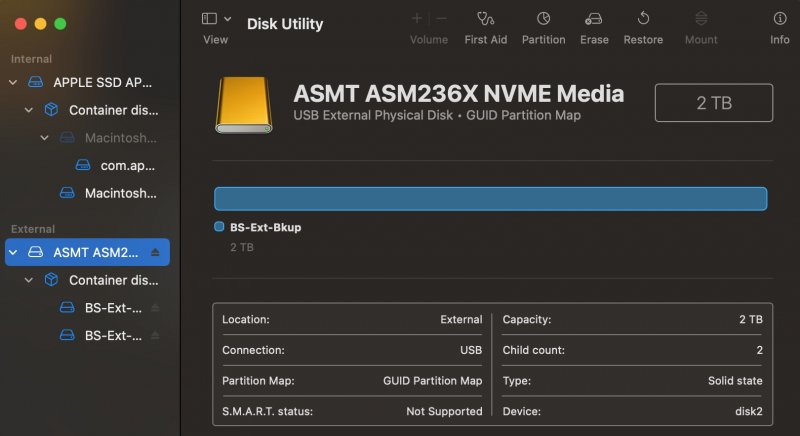Run First Aid on the disk
The width and height of the screenshot is (800, 436).
point(485,19)
